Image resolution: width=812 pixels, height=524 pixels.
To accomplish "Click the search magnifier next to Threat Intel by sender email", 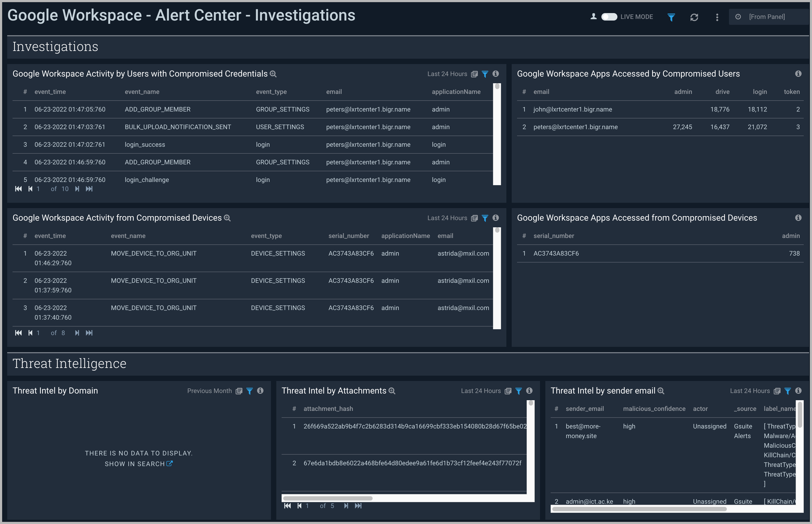I will click(661, 391).
